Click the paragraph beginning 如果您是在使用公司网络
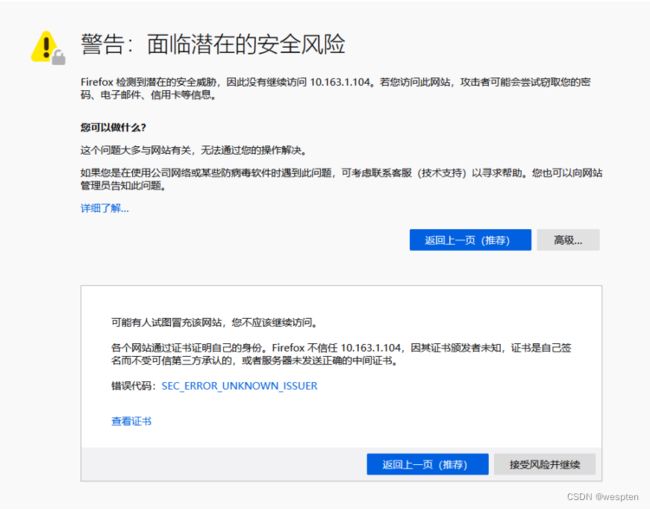Screen dimensions: 650x509 [341, 179]
